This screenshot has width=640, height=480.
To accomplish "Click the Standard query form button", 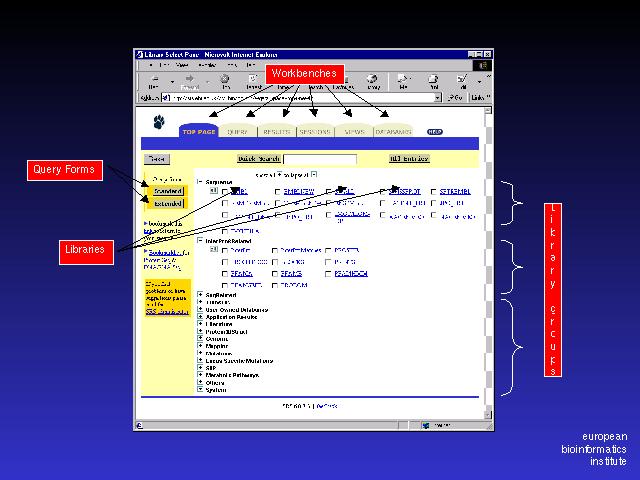I will pyautogui.click(x=167, y=190).
